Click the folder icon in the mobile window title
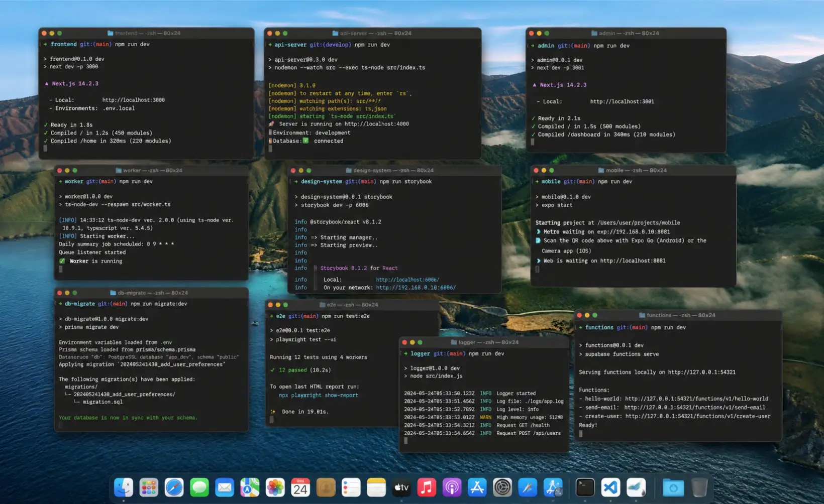The height and width of the screenshot is (504, 824). (601, 170)
